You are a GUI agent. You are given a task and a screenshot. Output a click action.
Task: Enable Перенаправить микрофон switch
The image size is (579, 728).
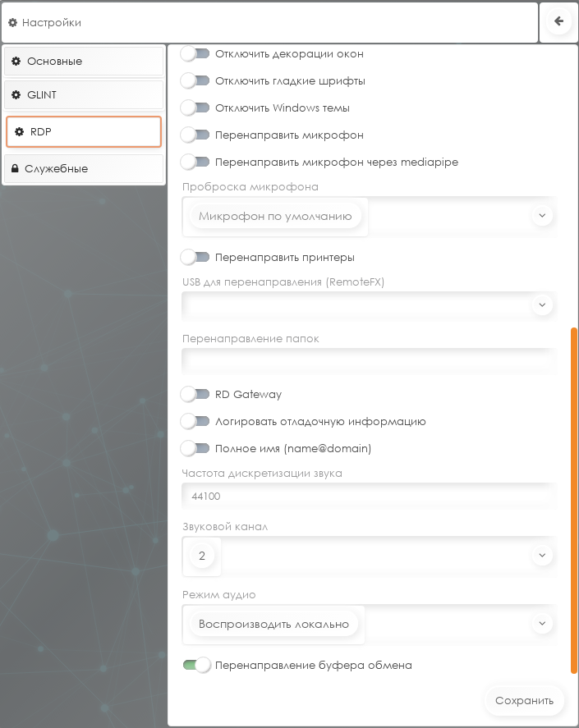pos(195,135)
